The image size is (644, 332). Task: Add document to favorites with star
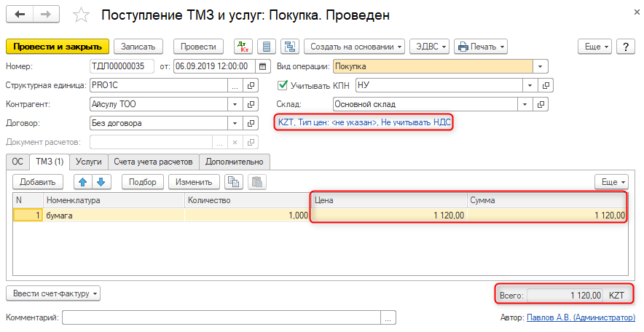82,15
